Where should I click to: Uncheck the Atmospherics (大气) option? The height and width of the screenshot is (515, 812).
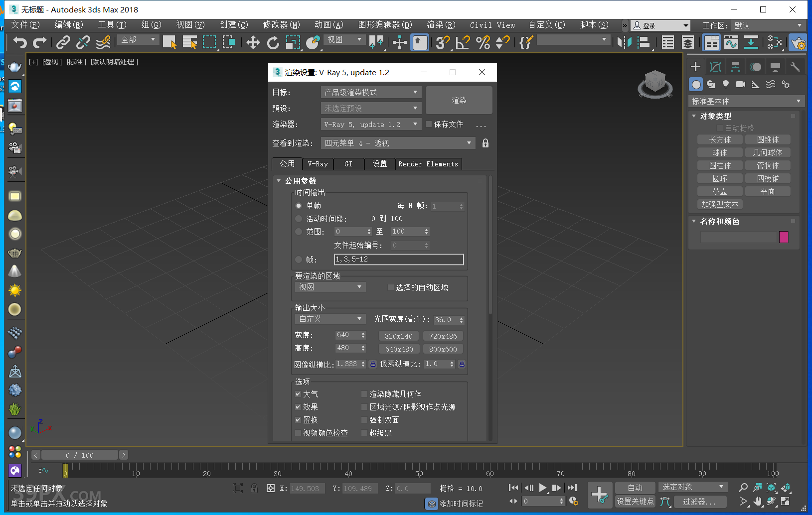(x=298, y=394)
